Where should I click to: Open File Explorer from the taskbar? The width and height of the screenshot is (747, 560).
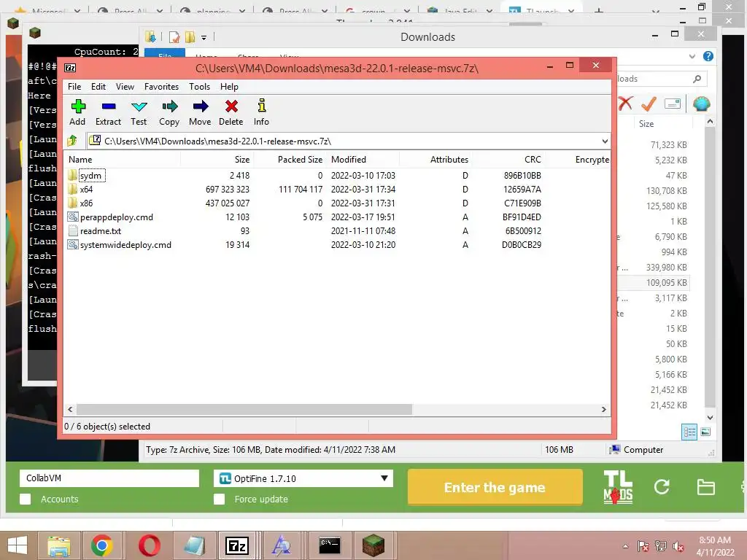(x=59, y=545)
